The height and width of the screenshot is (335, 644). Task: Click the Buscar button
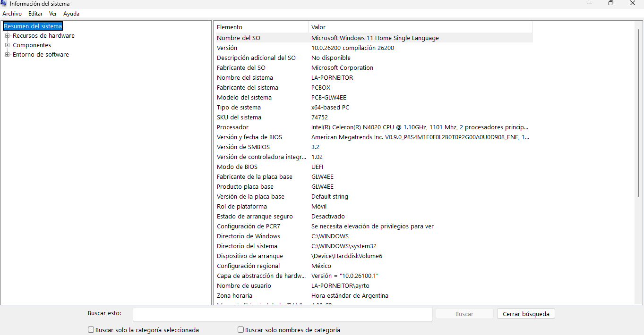[x=464, y=314]
